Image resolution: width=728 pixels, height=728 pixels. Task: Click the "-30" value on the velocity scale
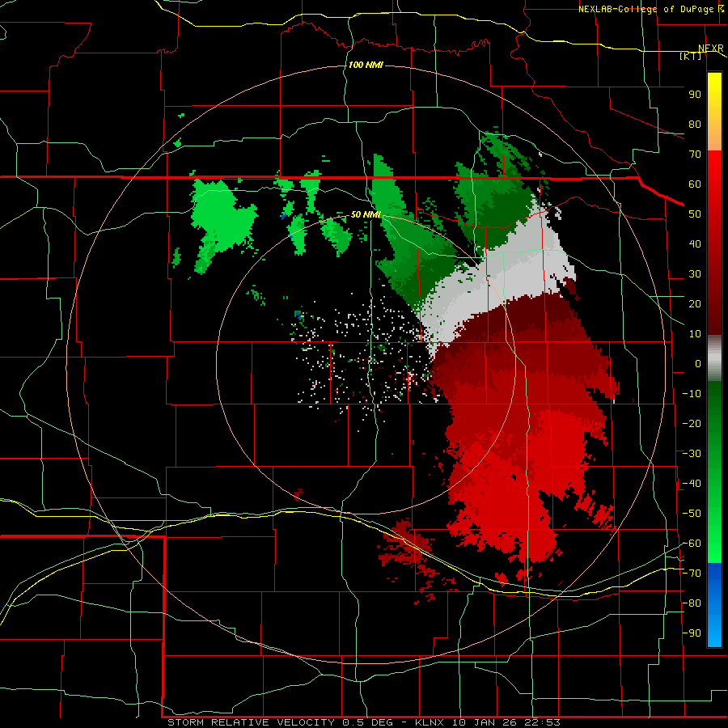tap(692, 454)
